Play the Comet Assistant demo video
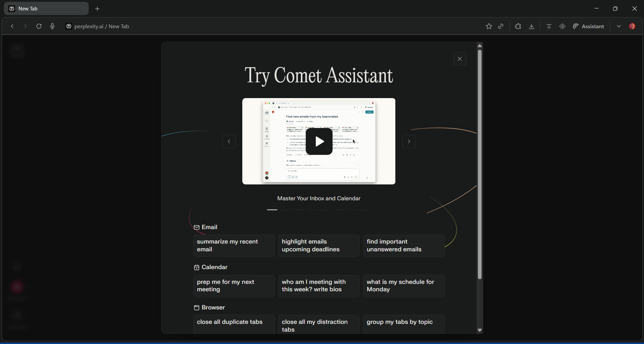644x344 pixels. (x=319, y=141)
